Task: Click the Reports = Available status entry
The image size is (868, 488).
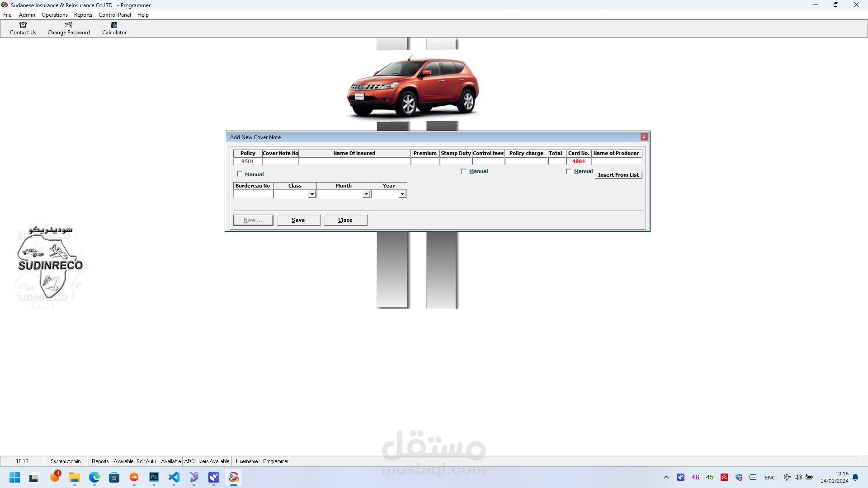Action: 112,461
